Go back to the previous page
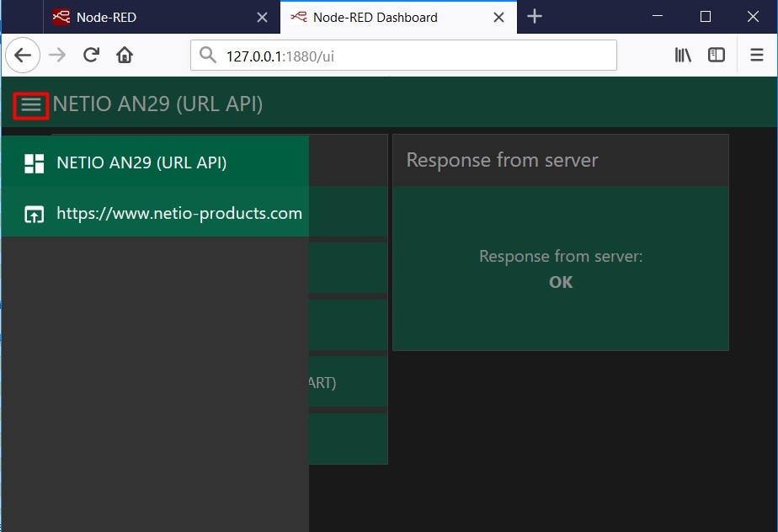The image size is (778, 532). point(23,56)
